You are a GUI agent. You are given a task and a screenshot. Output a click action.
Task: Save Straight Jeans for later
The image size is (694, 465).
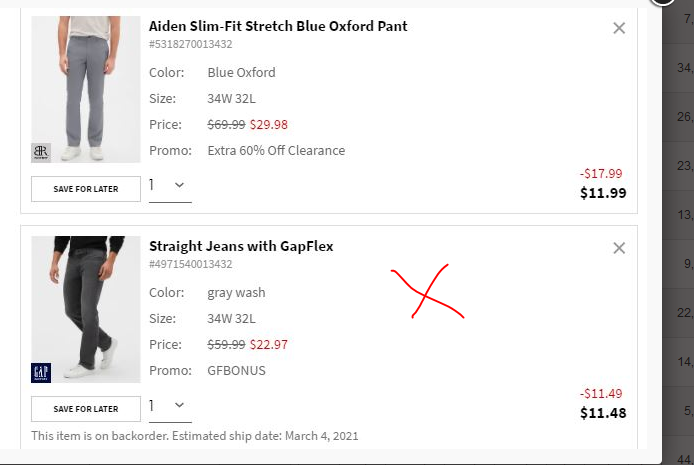(86, 409)
